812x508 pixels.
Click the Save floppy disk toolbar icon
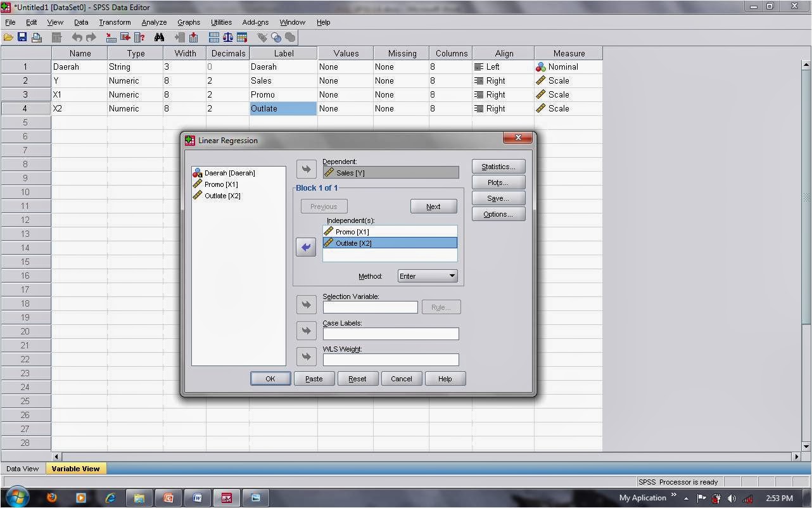pos(22,38)
